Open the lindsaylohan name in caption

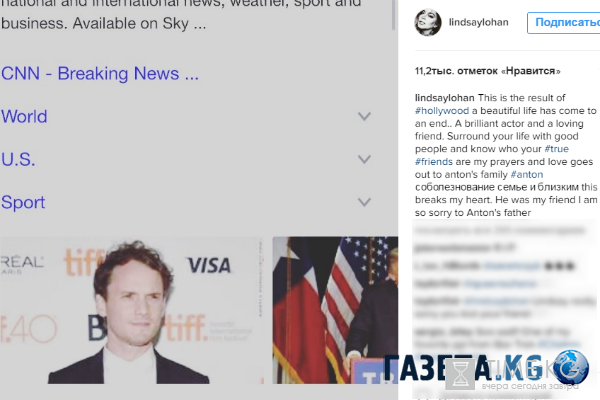click(x=444, y=98)
